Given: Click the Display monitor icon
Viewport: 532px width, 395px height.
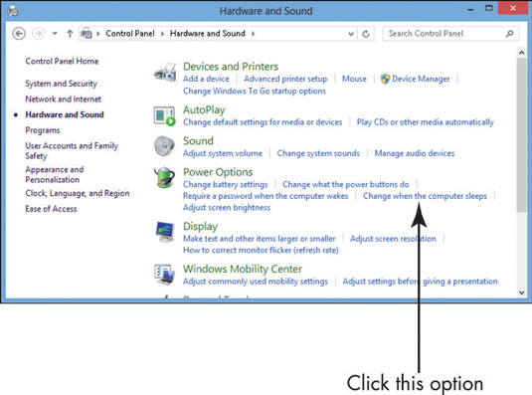Looking at the screenshot, I should point(165,232).
